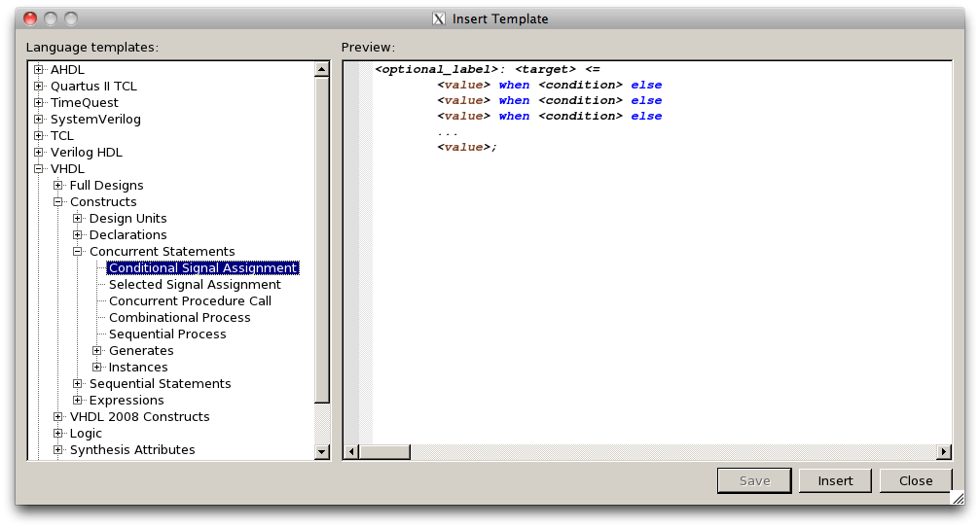Select the Expressions label
Screen dimensions: 980x528
point(127,400)
